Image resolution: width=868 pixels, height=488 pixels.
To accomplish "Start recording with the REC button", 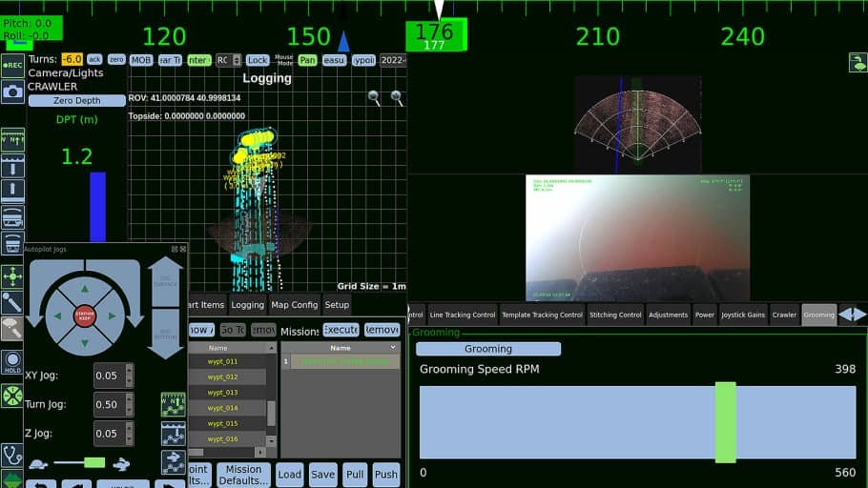I will [12, 65].
